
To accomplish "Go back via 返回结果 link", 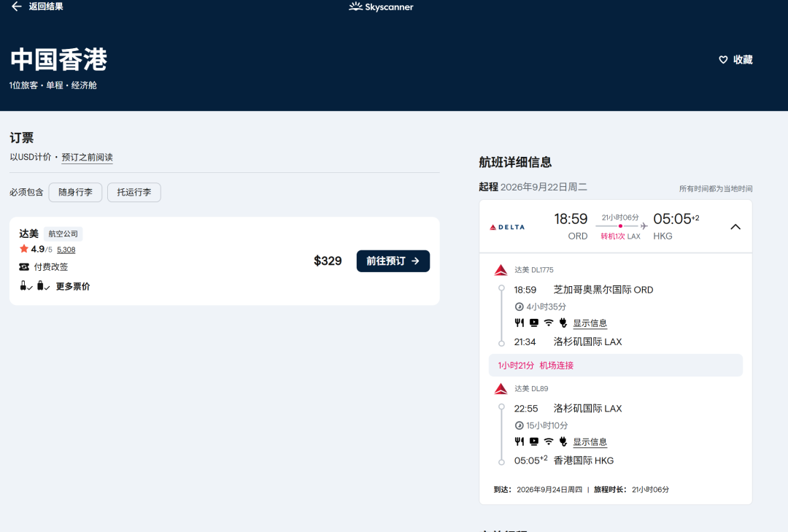I will (46, 7).
